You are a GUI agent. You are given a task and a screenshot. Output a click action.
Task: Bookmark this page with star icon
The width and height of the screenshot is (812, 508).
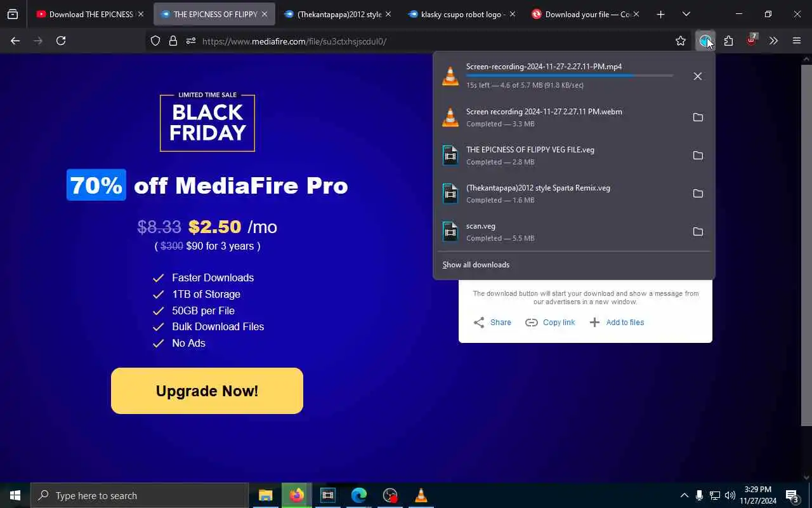(x=681, y=41)
